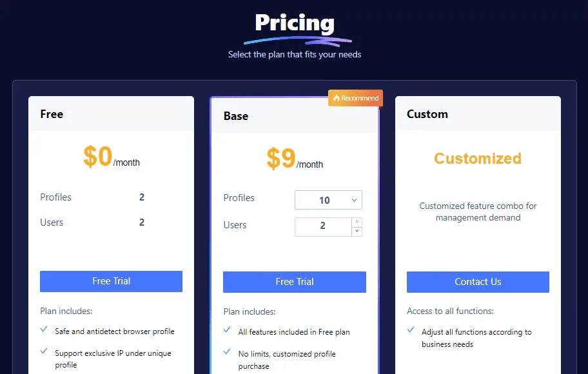Increase Users count with up arrow
588x374 pixels.
[357, 222]
